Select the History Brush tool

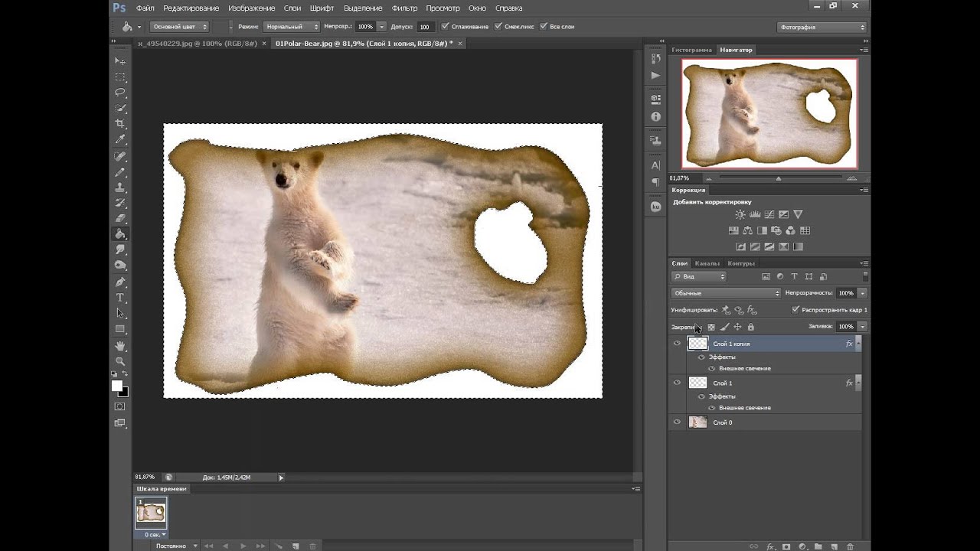[x=120, y=203]
